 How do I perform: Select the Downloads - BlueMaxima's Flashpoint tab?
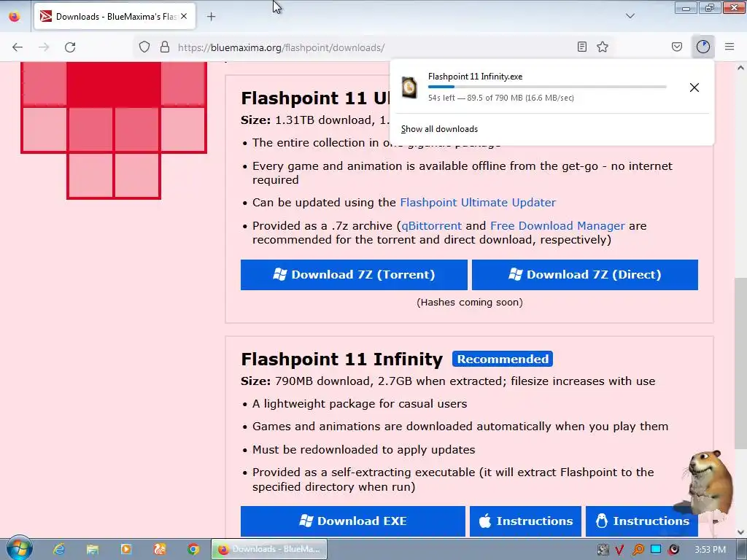[x=115, y=16]
